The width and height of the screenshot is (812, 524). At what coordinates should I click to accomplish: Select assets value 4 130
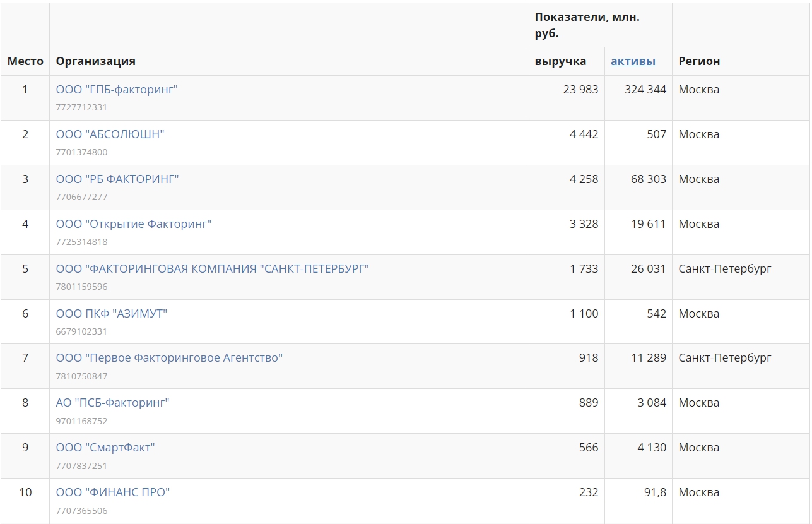pyautogui.click(x=652, y=448)
